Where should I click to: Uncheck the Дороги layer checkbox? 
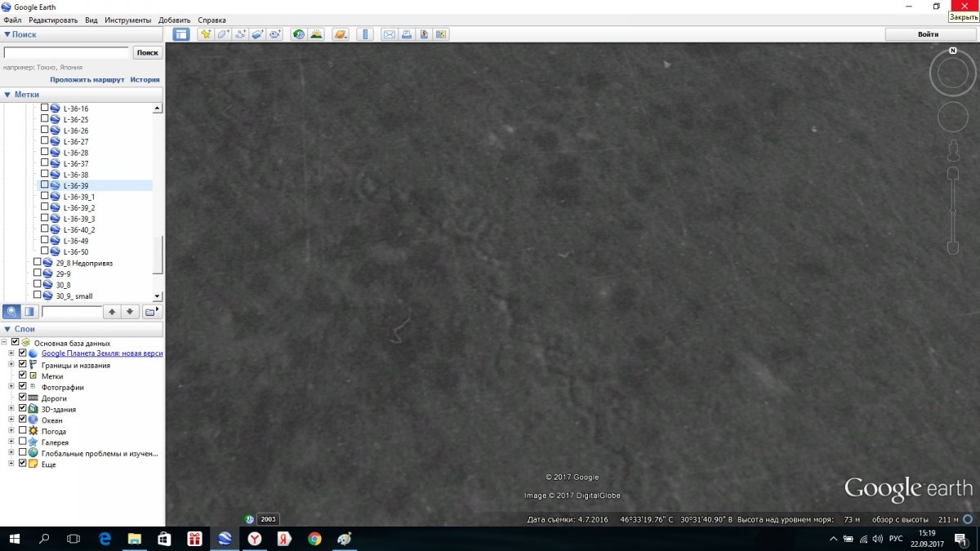point(22,398)
